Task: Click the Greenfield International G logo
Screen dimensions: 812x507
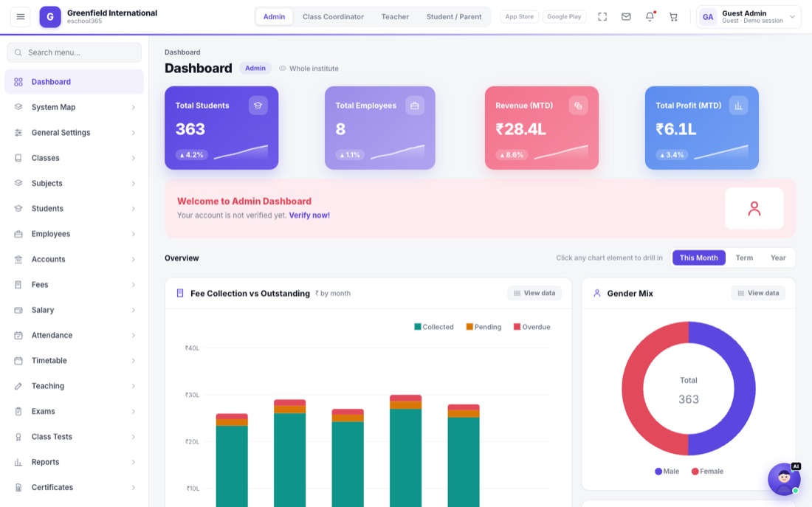Action: click(50, 16)
